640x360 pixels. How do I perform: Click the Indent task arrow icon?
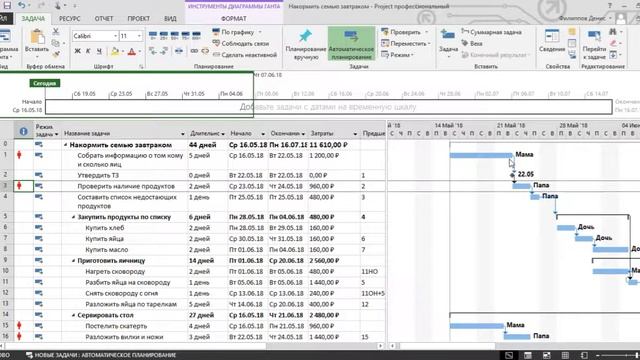click(164, 51)
